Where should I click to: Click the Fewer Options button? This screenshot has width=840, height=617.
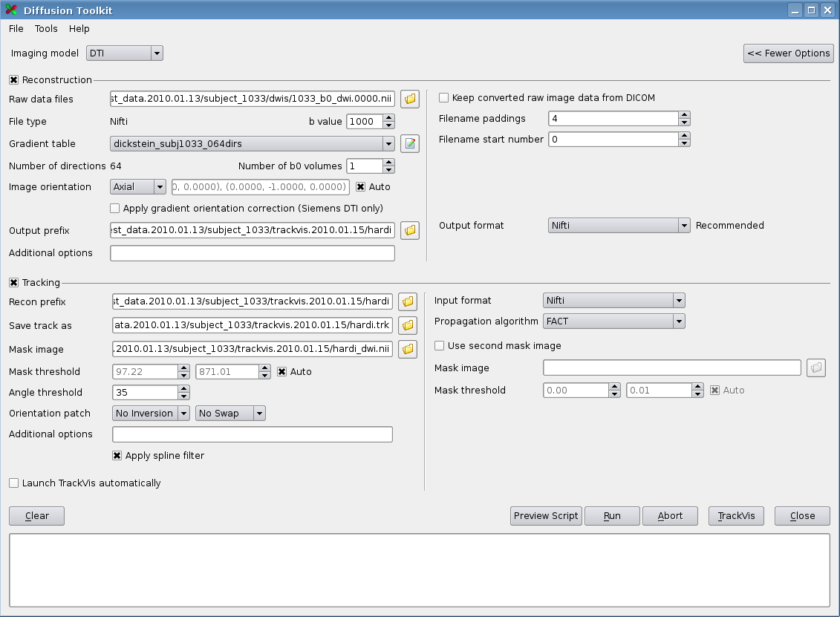tap(788, 53)
